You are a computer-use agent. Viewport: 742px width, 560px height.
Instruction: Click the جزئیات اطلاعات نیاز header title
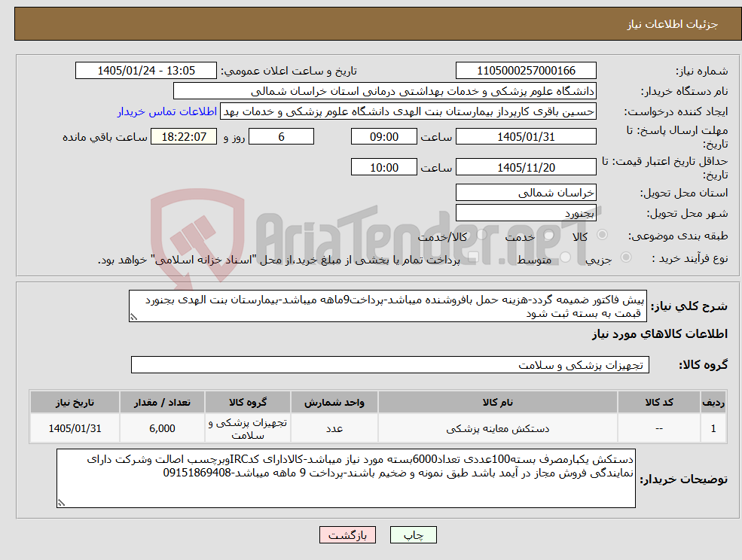coord(673,24)
